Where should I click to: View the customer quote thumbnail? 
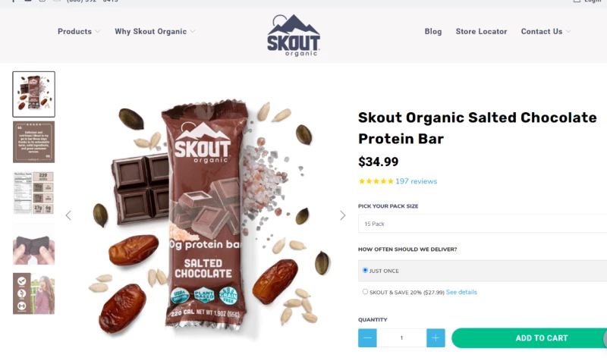coord(33,142)
